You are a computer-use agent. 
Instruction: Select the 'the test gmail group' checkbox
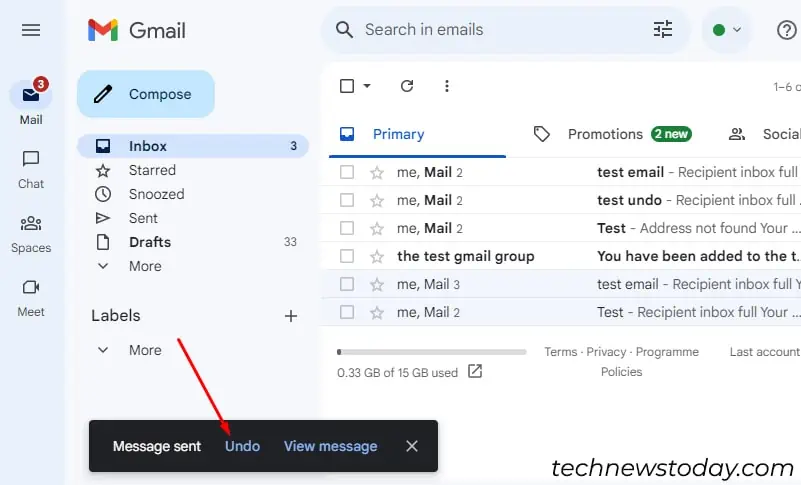pos(347,256)
